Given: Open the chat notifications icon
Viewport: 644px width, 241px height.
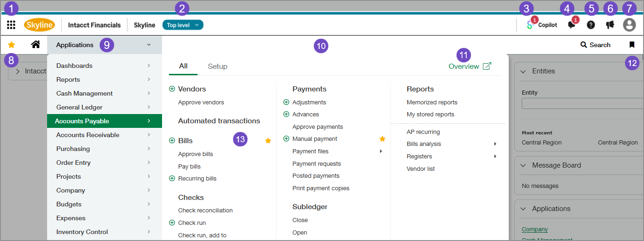Looking at the screenshot, I should click(572, 25).
